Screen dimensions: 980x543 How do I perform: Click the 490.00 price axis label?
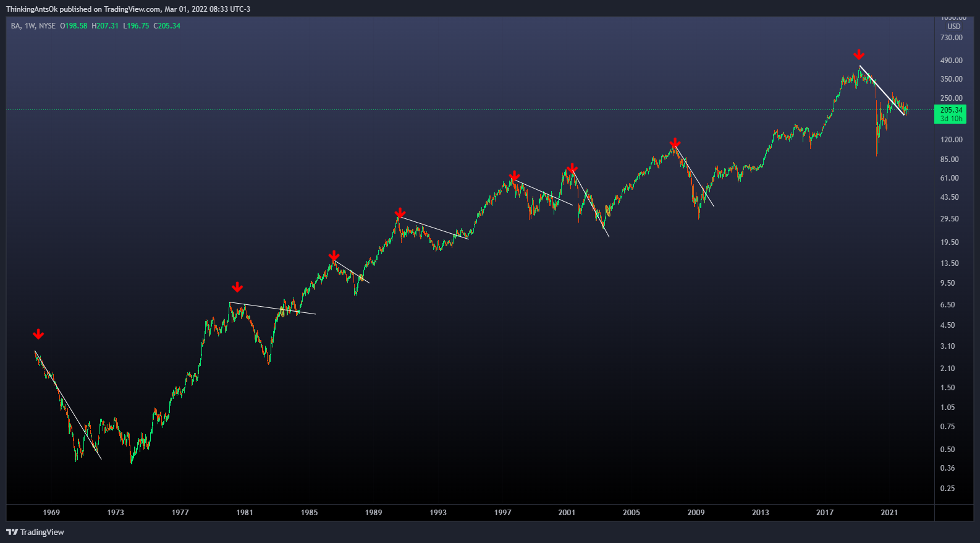pos(952,61)
